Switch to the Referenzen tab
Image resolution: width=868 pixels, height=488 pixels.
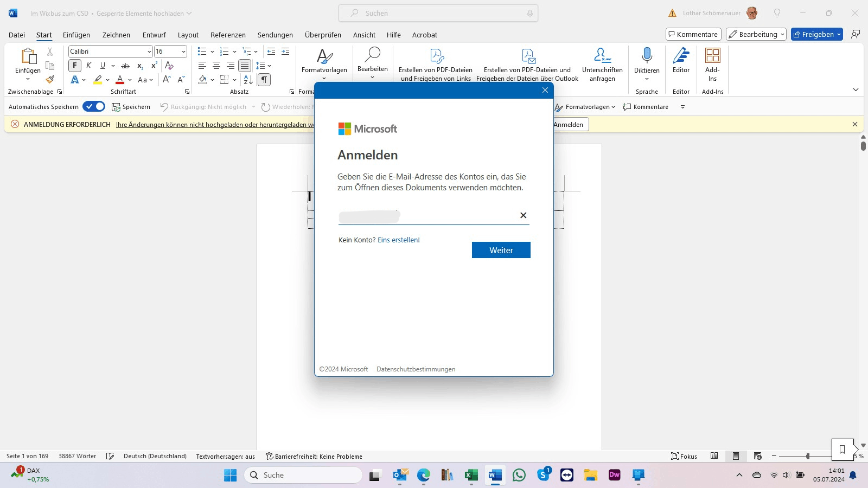(228, 35)
